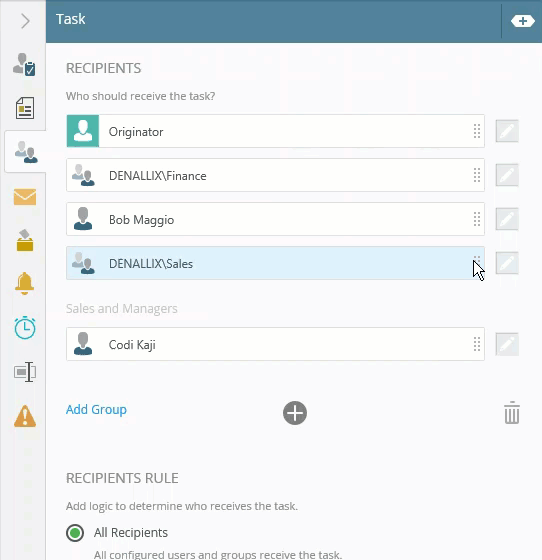
Task: Click the RECIPIENTS section heading
Action: [x=104, y=68]
